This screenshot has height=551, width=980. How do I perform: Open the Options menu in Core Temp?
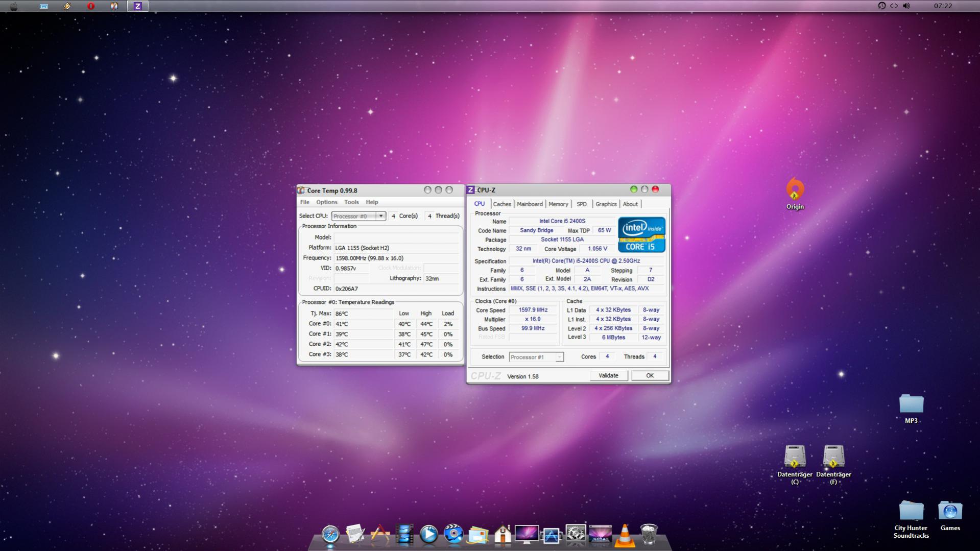pos(326,202)
